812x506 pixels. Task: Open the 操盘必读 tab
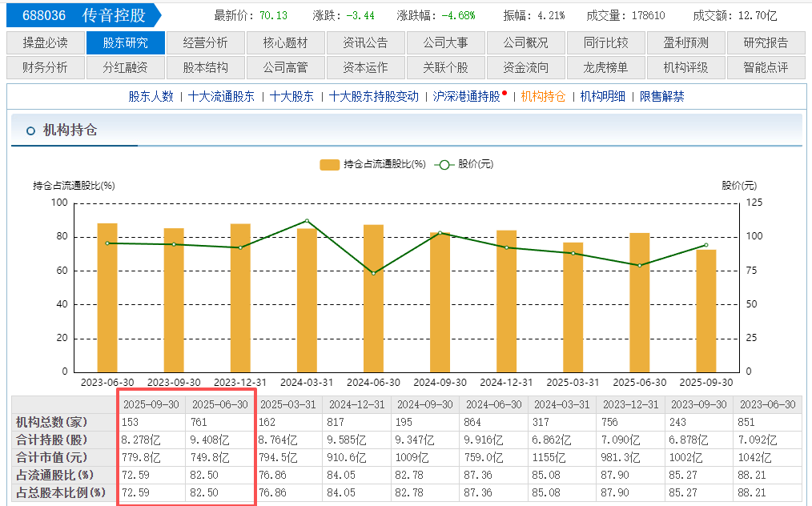coord(46,43)
